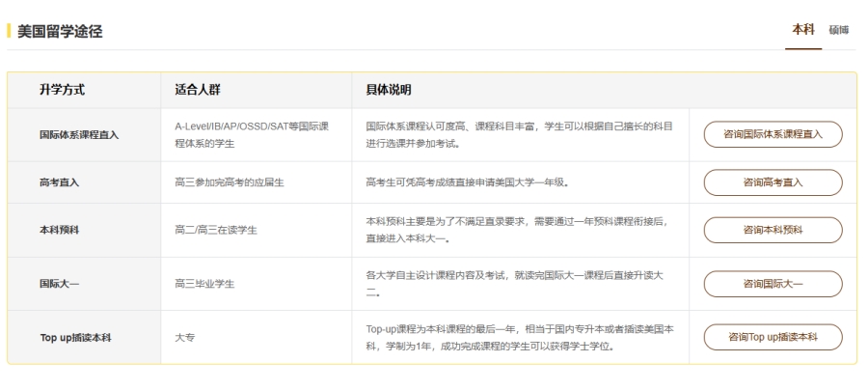Screen dimensions: 868x390
Task: Click the 具体说明 column header
Action: point(389,91)
